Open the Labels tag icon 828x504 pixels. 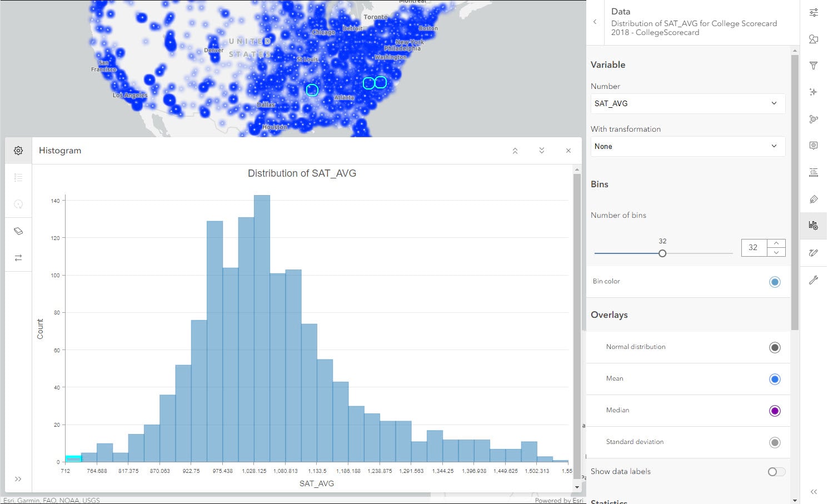pos(814,199)
